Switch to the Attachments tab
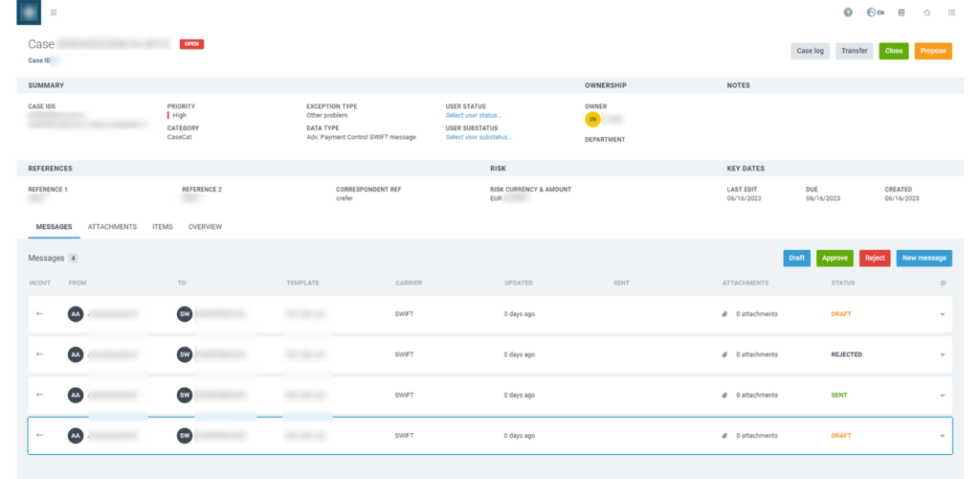Viewport: 980px width, 479px height. (112, 227)
